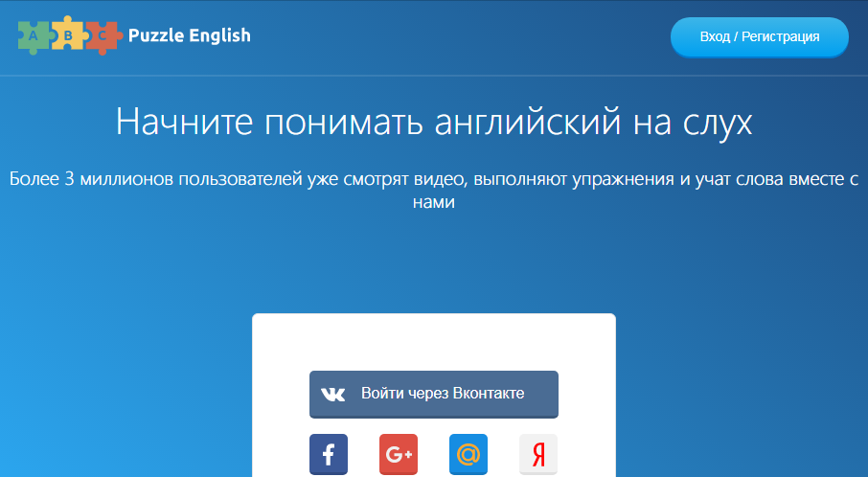Screen dimensions: 868x477
Task: Open the Вход / Регистрация login button
Action: coord(760,37)
